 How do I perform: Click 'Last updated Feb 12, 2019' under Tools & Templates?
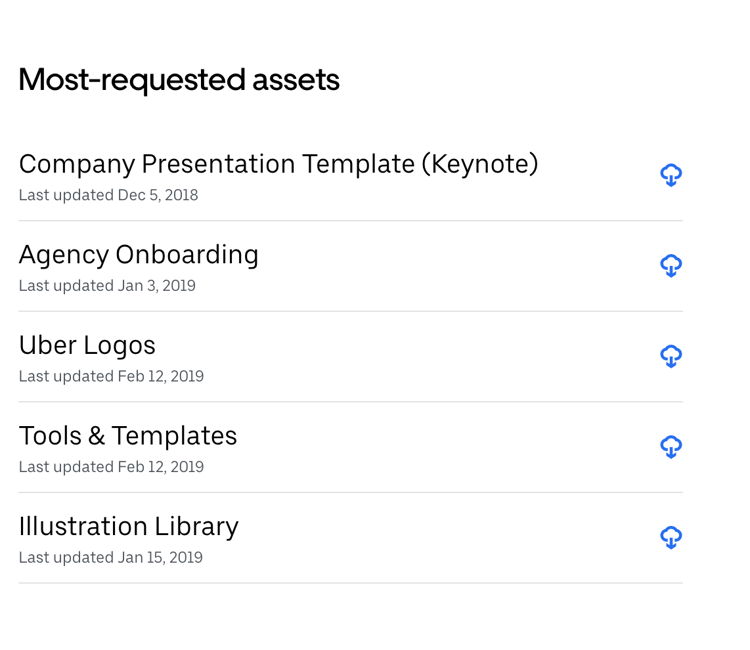(x=111, y=467)
